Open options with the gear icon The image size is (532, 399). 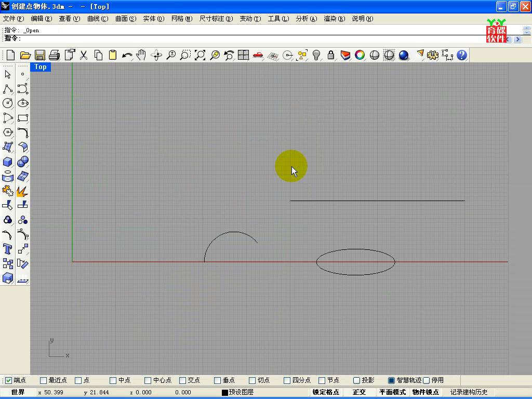point(433,55)
